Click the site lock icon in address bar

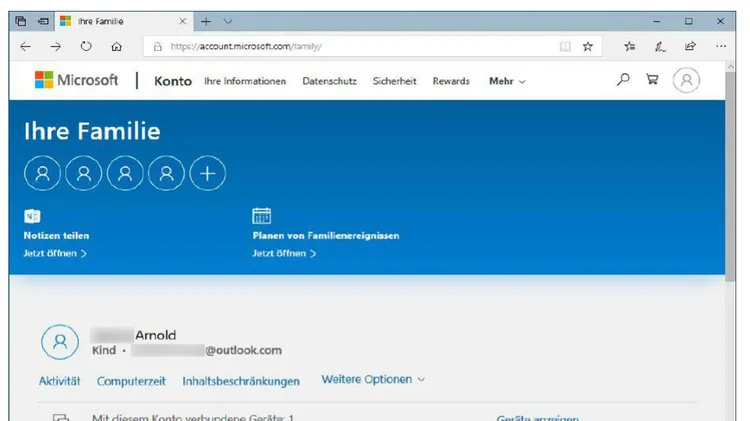[x=157, y=46]
